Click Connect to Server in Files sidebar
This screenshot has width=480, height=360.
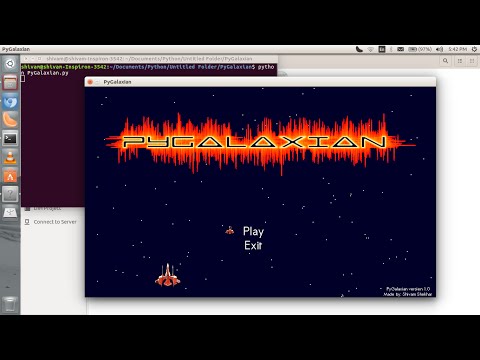point(55,222)
